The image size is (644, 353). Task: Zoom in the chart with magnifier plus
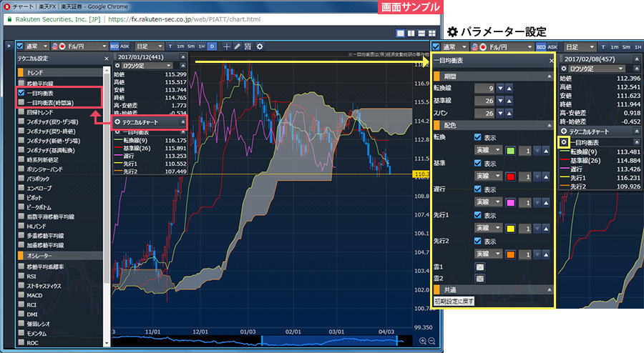423,341
